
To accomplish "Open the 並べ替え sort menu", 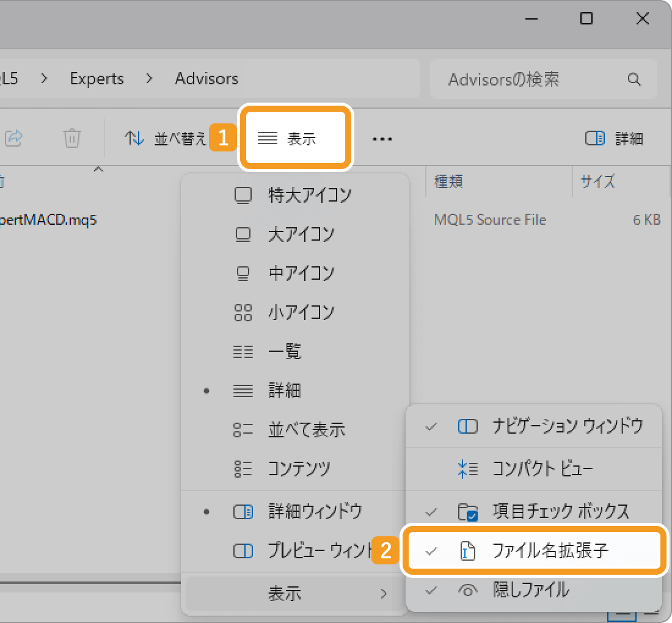I will pyautogui.click(x=166, y=139).
